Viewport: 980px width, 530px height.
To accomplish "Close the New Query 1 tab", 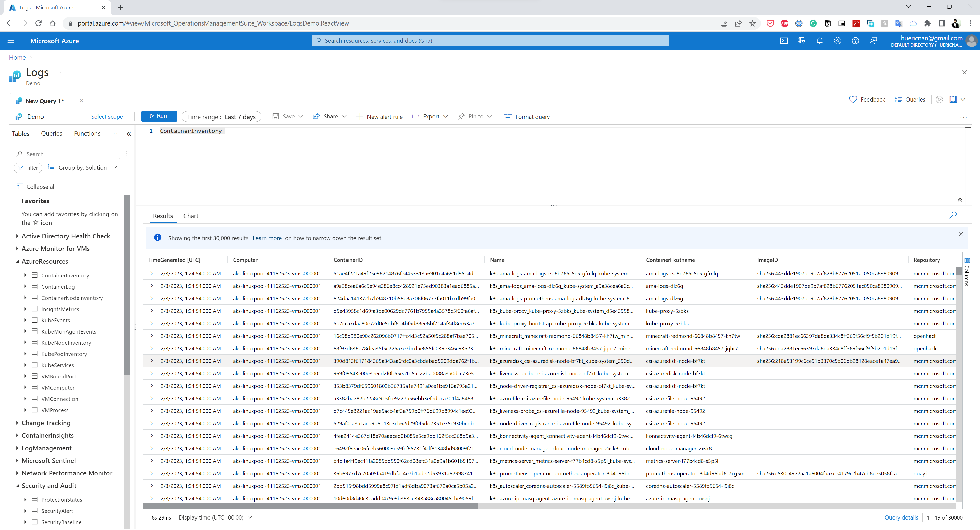I will (x=81, y=101).
